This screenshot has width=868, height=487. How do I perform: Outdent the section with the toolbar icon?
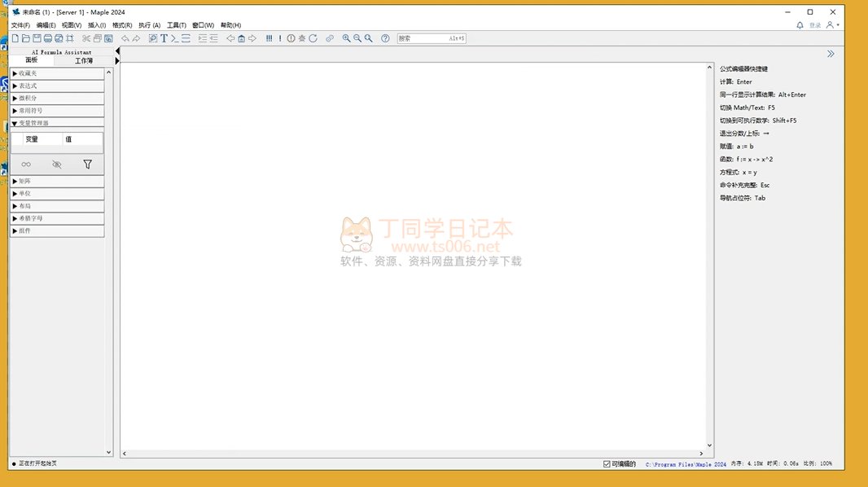pyautogui.click(x=213, y=38)
